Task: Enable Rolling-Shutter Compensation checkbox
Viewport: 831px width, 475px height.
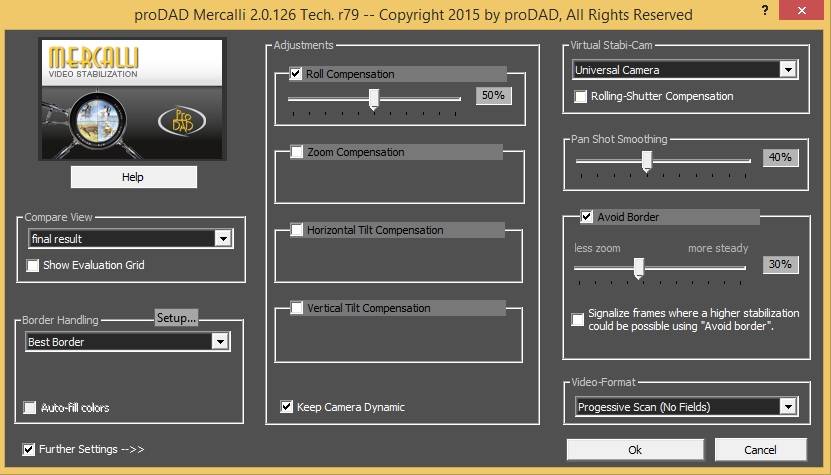Action: pos(581,96)
